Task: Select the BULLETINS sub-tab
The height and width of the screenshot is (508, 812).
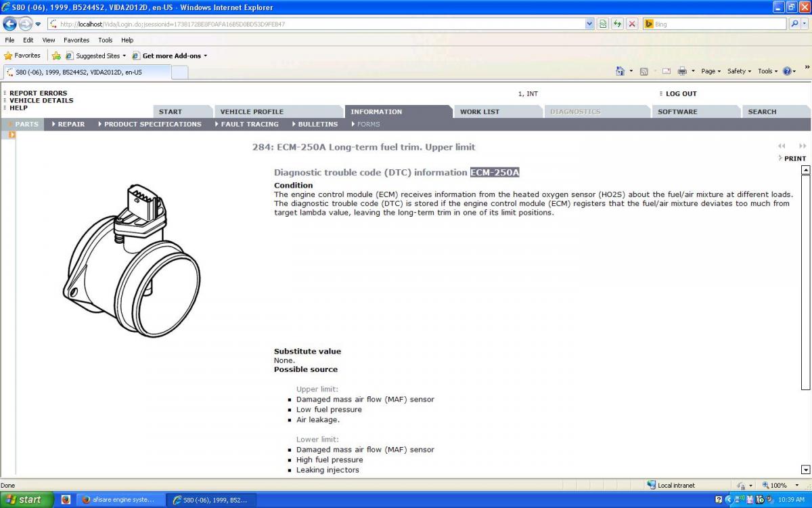Action: (315, 124)
